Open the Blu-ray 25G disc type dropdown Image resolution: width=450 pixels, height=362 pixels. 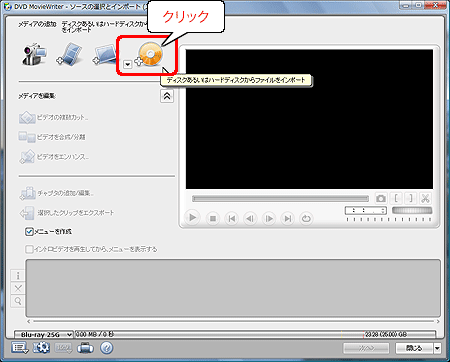pyautogui.click(x=43, y=334)
